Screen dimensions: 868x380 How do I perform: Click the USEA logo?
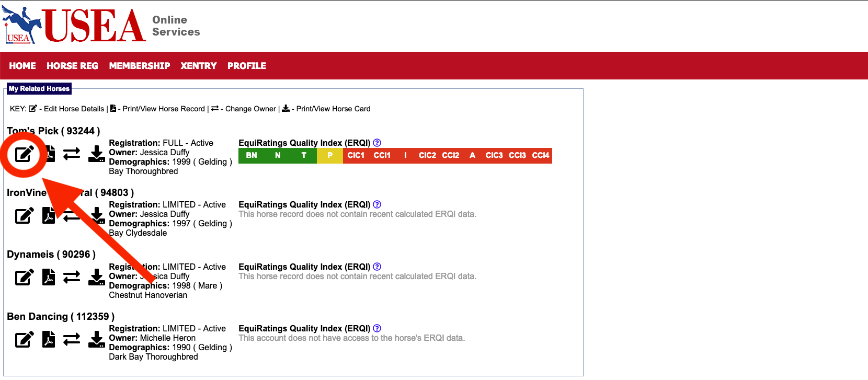74,25
